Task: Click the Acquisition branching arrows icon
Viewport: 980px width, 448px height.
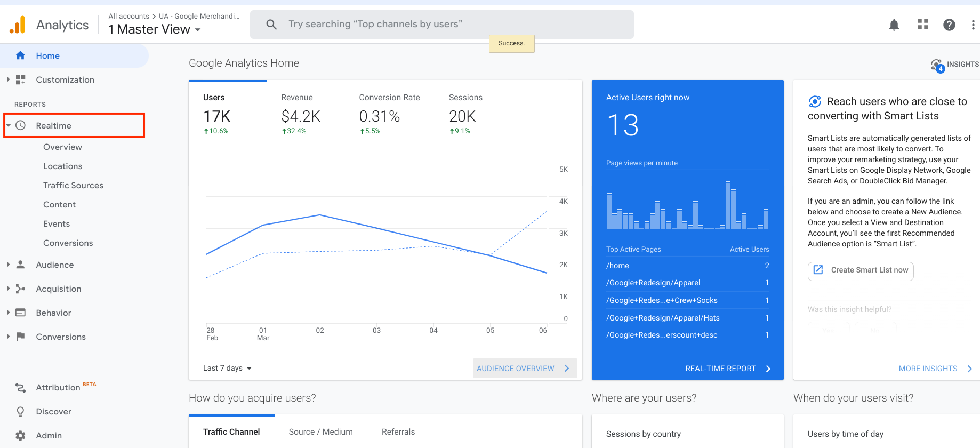Action: coord(20,289)
